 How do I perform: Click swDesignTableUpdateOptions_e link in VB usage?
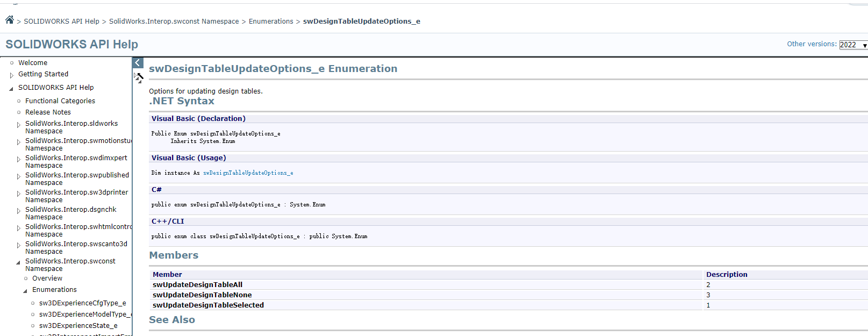(248, 173)
